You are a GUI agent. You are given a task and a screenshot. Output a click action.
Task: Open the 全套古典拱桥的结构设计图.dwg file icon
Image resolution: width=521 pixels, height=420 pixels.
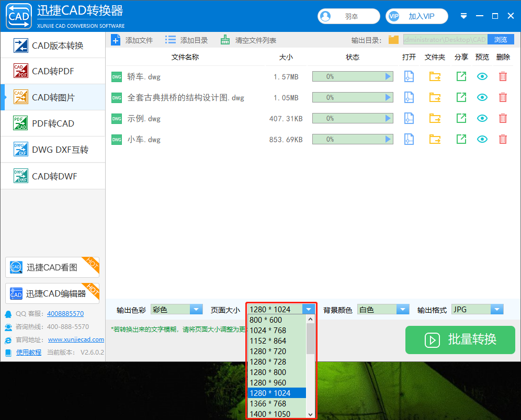pyautogui.click(x=409, y=98)
